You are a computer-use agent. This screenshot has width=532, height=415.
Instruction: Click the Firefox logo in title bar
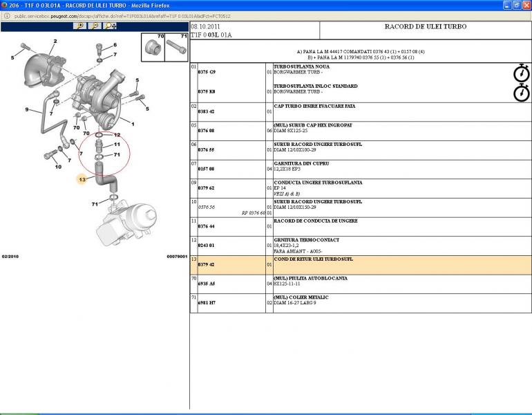point(4,5)
